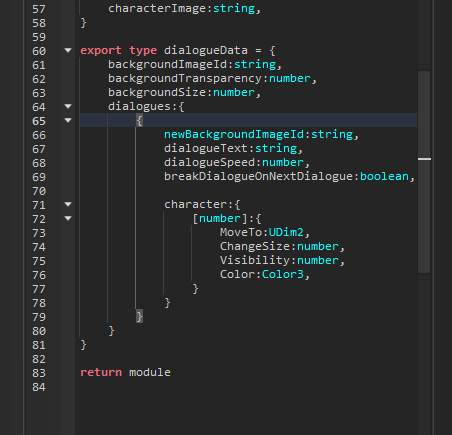Viewport: 452px width, 435px height.
Task: Click the 'boolean' type on line 69
Action: pos(384,176)
